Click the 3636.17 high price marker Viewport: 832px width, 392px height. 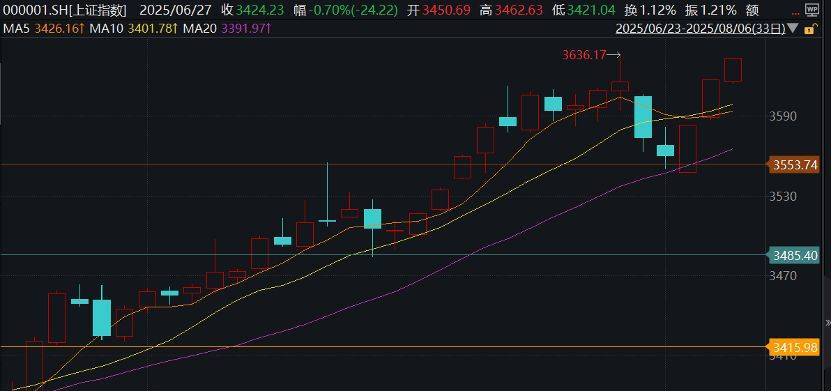tap(584, 54)
